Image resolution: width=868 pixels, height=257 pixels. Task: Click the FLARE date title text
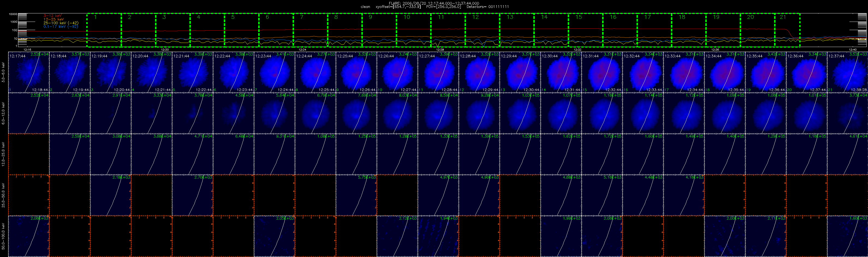coord(434,3)
